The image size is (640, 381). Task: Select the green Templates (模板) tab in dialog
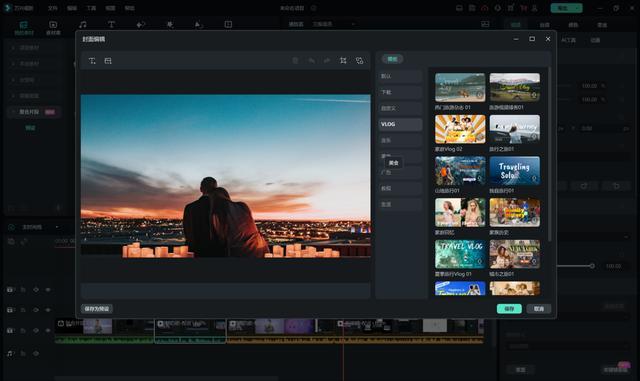tap(392, 59)
